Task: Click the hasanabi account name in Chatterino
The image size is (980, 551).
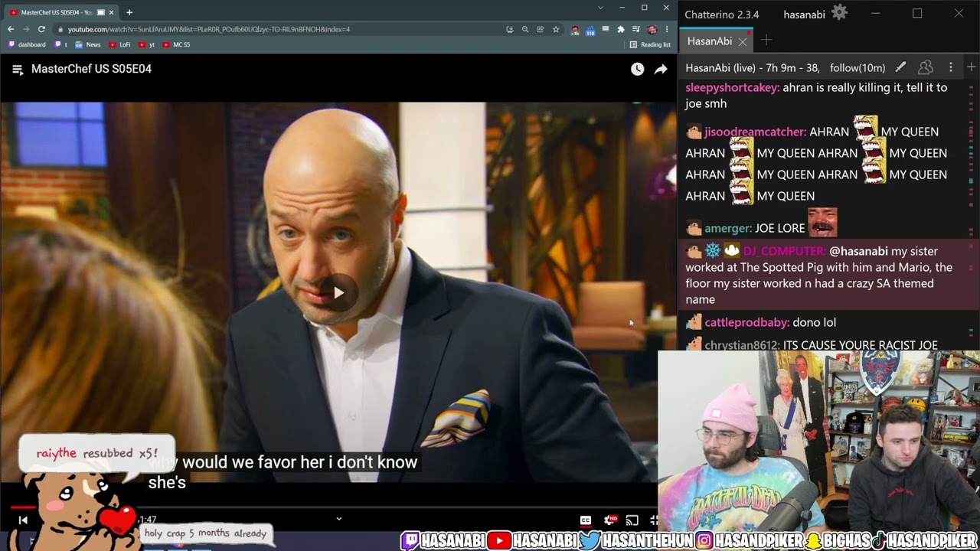Action: (805, 14)
